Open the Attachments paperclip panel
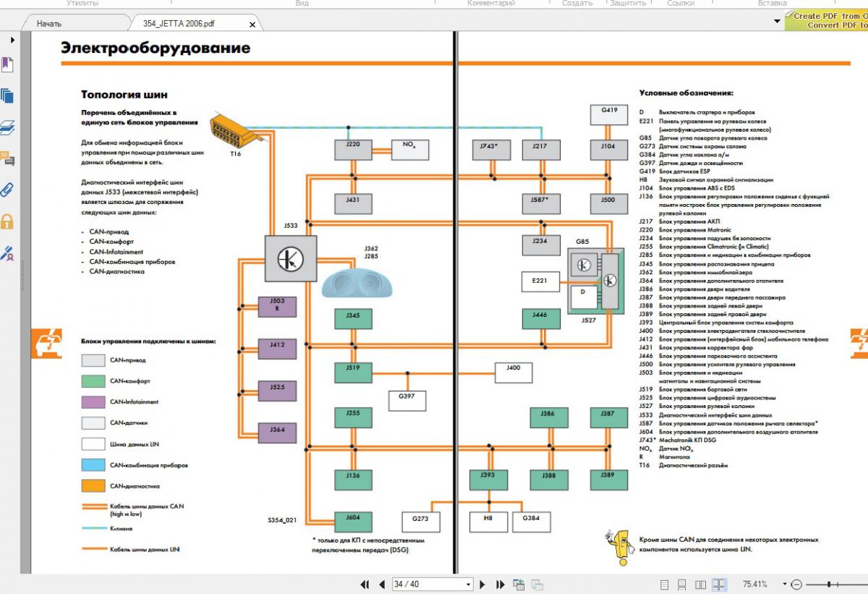Image resolution: width=868 pixels, height=594 pixels. pos(7,190)
